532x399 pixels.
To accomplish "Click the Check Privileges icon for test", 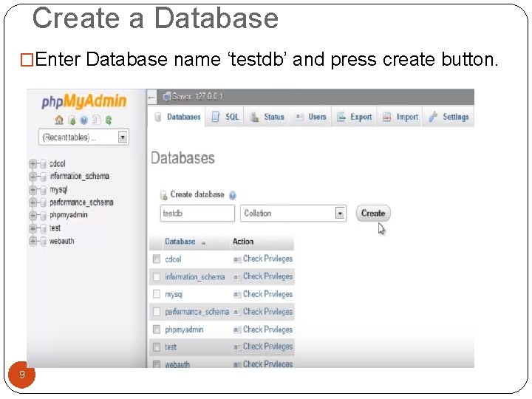I will click(x=237, y=347).
